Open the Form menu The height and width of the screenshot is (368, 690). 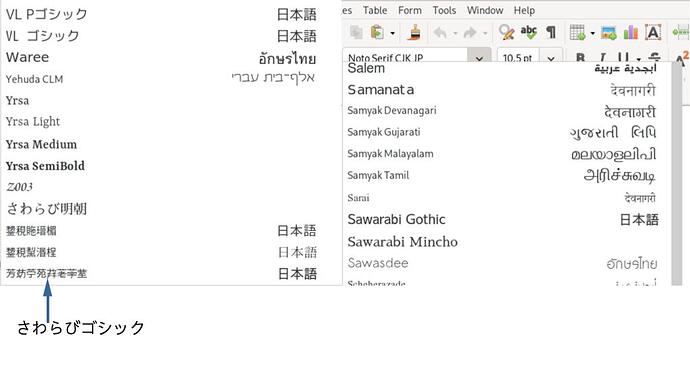410,10
